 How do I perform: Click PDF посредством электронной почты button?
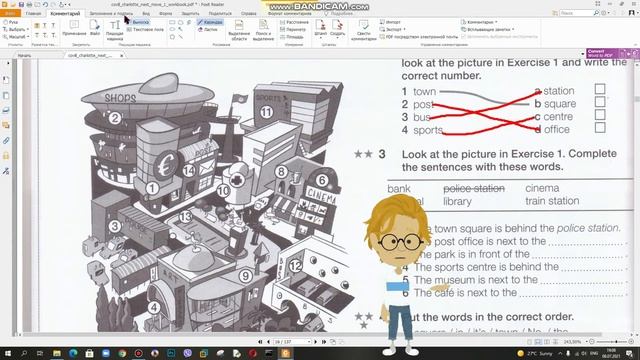(x=419, y=37)
